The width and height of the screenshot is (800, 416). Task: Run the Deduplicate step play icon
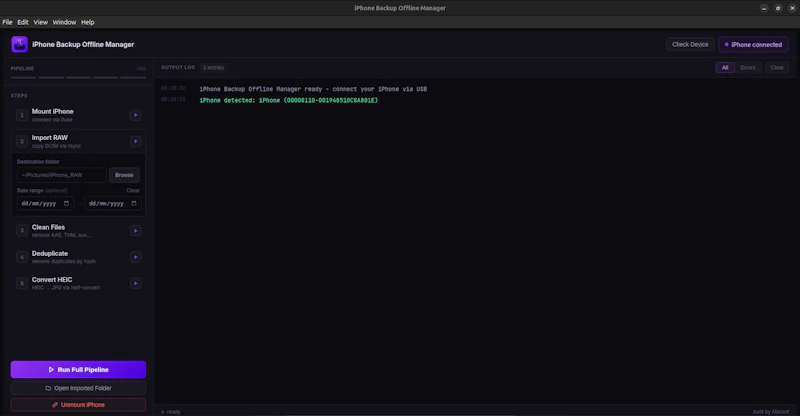coord(136,257)
